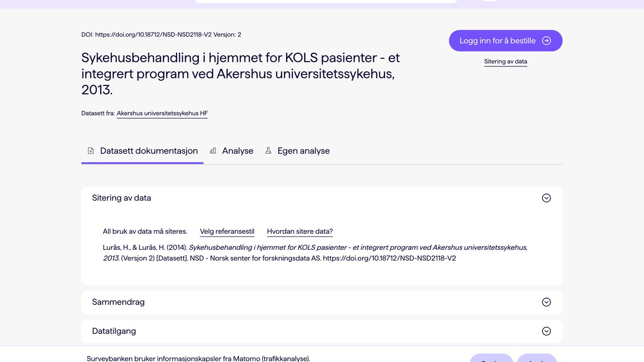Screen dimensions: 644x362
Task: Select the Datasett dokumentasjon tab
Action: click(142, 151)
